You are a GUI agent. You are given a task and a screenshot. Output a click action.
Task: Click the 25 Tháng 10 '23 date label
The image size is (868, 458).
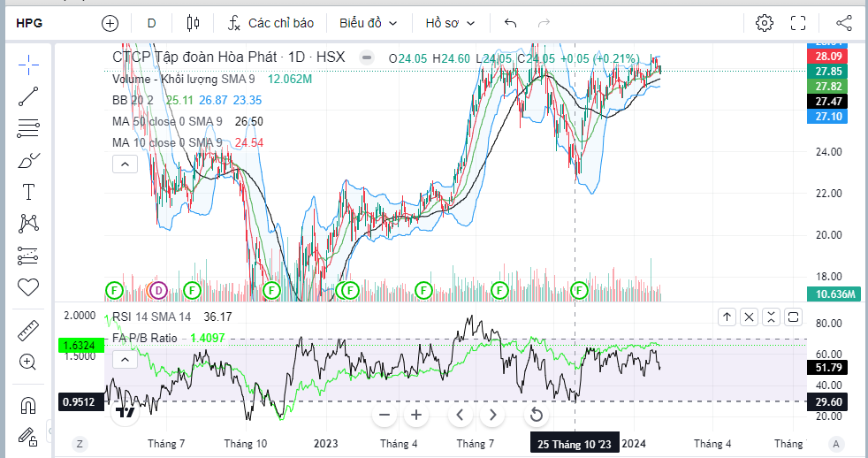(575, 444)
